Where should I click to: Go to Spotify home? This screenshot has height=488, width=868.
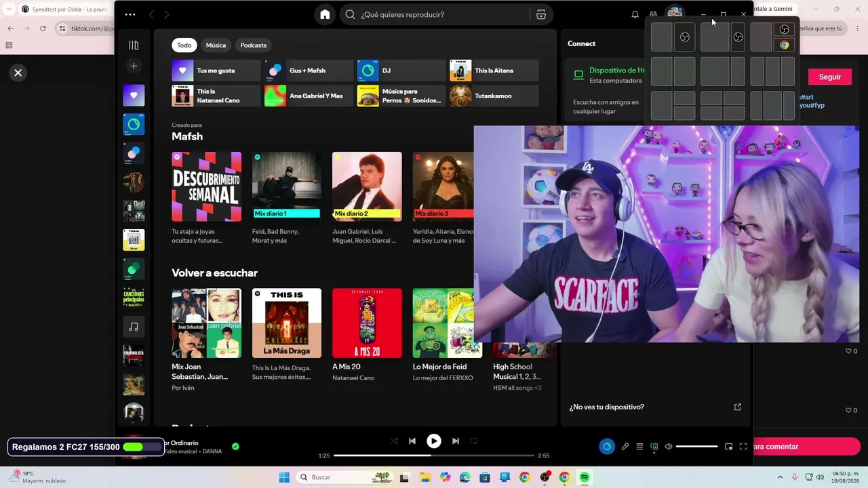point(325,14)
